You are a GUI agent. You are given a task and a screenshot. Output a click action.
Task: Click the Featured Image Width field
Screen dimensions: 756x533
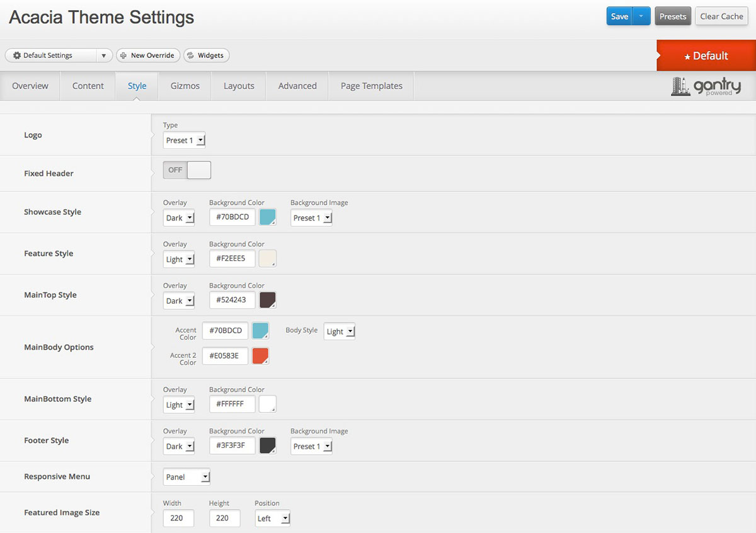click(x=178, y=519)
